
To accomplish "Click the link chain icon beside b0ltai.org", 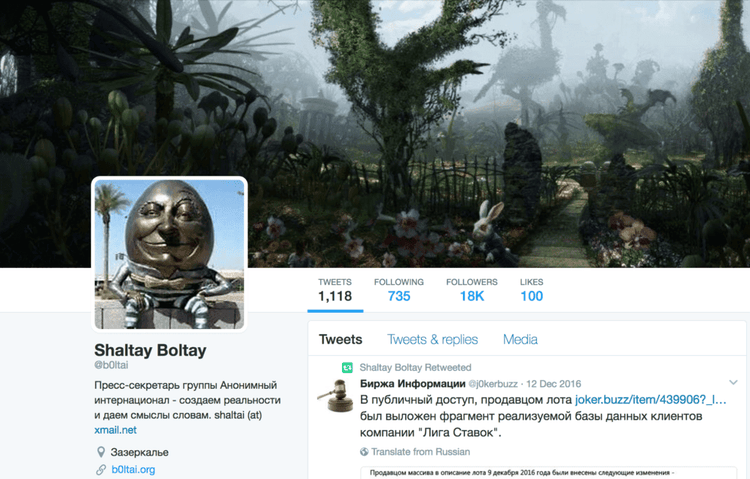I will click(101, 470).
